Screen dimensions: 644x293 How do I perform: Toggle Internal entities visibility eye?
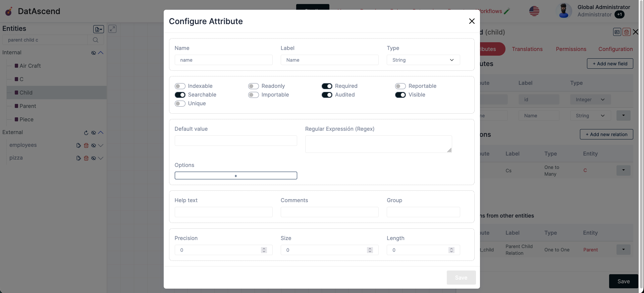click(x=94, y=53)
